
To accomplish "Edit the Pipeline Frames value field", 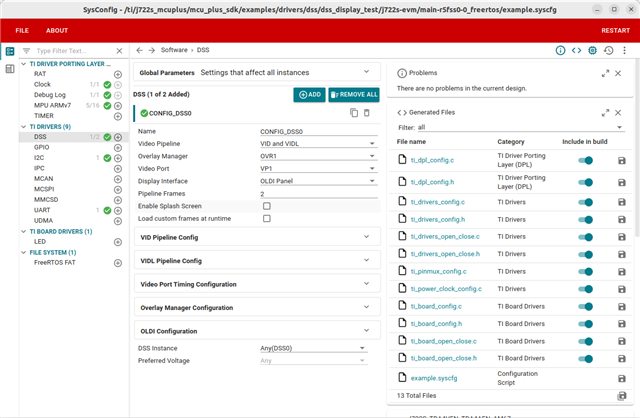I will pos(318,194).
